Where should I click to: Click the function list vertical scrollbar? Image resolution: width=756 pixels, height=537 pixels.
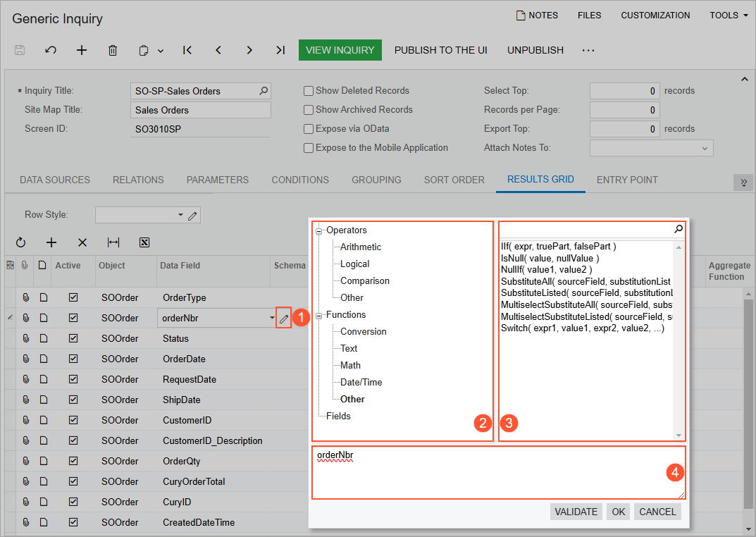tap(679, 338)
